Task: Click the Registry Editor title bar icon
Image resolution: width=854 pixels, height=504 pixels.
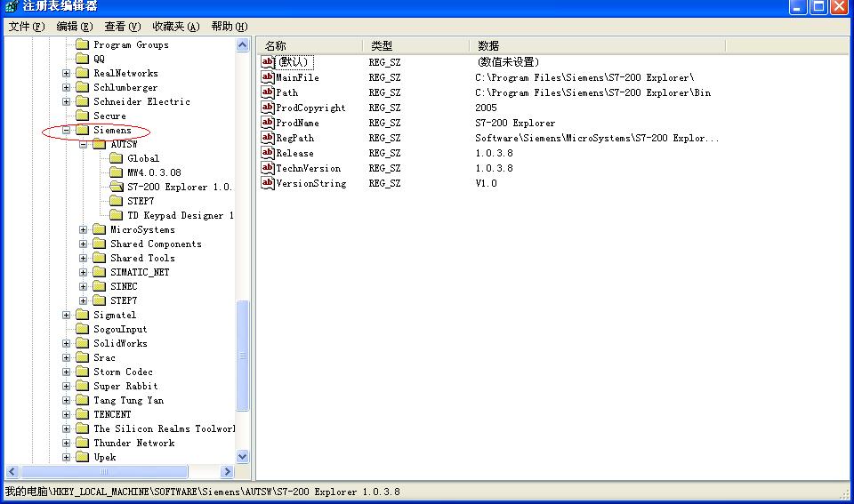Action: click(x=10, y=7)
